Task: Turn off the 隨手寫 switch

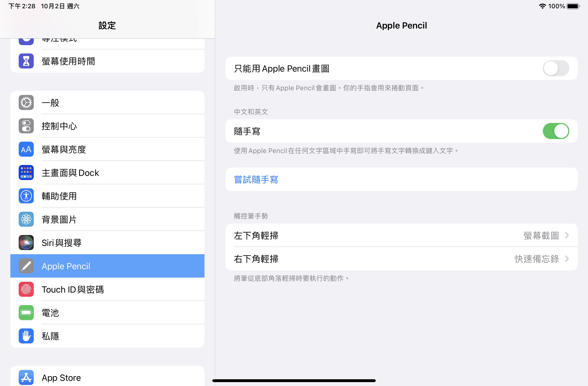Action: pos(556,131)
